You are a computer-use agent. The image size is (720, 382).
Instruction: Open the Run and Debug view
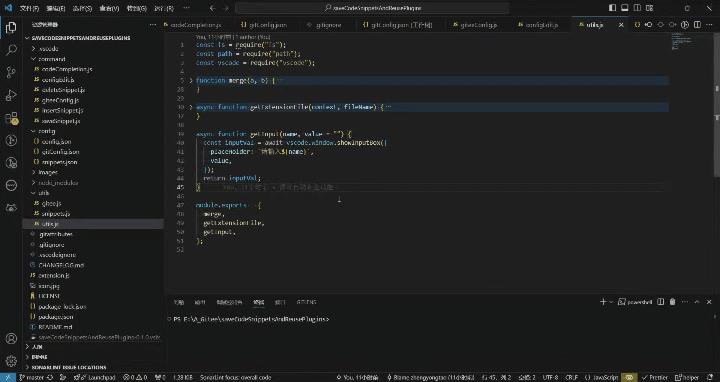[x=11, y=95]
